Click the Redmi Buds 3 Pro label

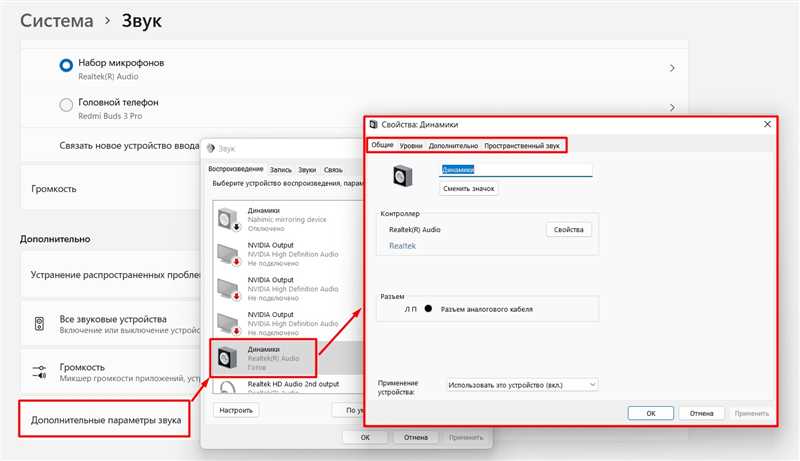110,116
